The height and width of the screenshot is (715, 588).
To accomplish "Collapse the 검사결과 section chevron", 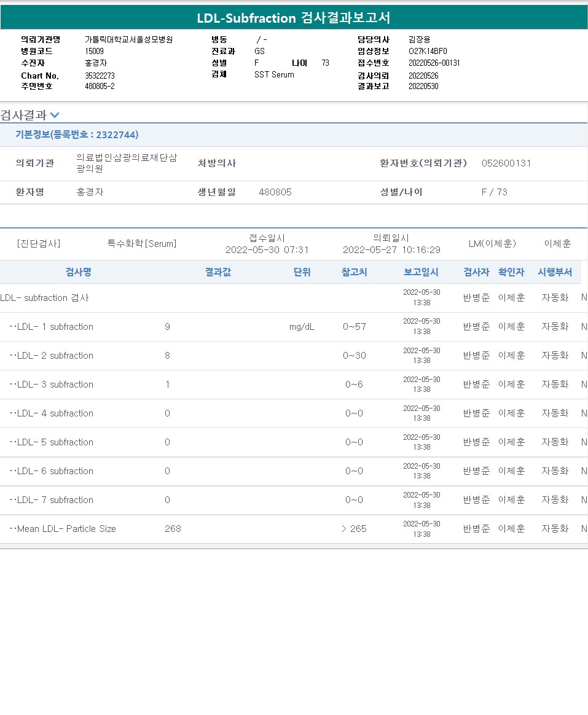I will 55,115.
